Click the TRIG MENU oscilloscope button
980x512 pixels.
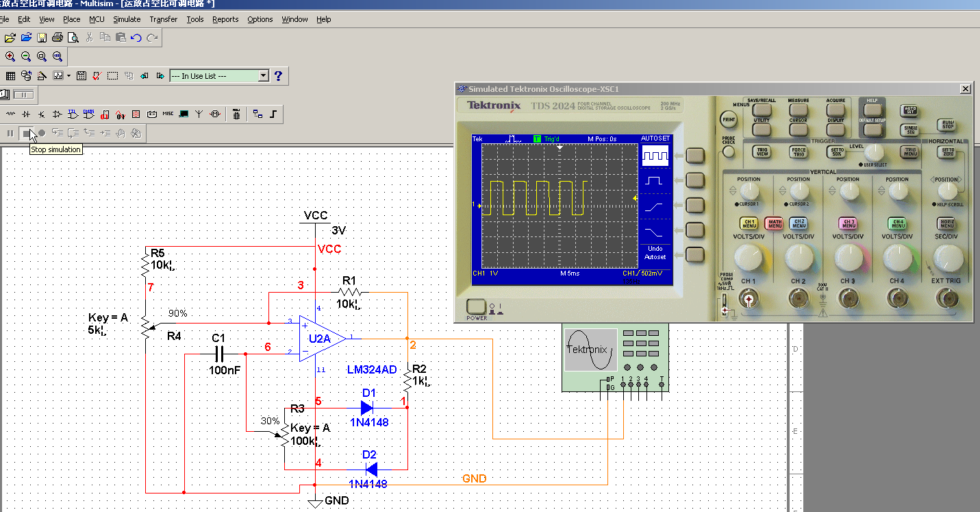click(x=909, y=151)
